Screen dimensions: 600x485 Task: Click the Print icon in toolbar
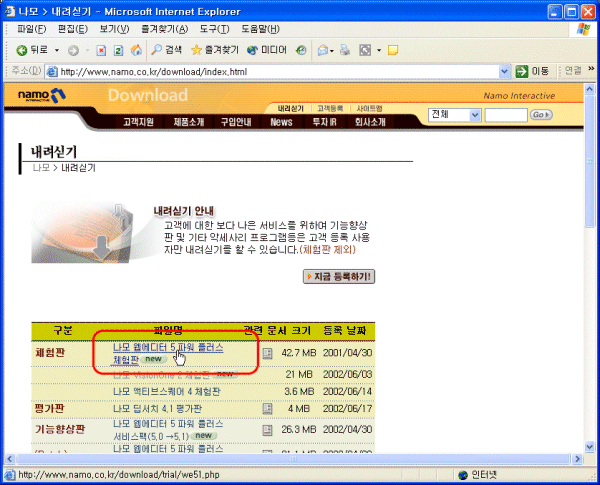pos(345,50)
